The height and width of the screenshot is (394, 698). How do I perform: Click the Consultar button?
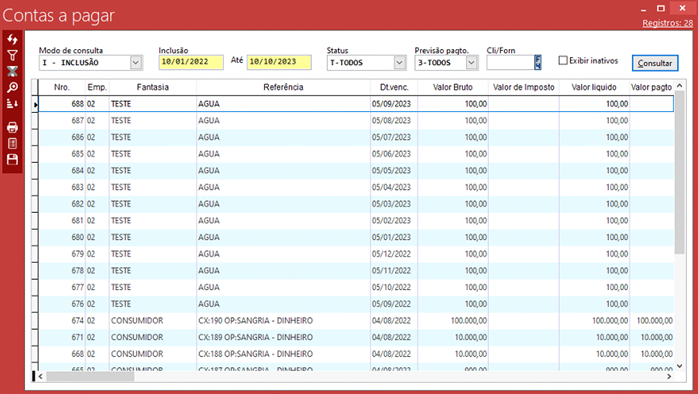point(655,63)
